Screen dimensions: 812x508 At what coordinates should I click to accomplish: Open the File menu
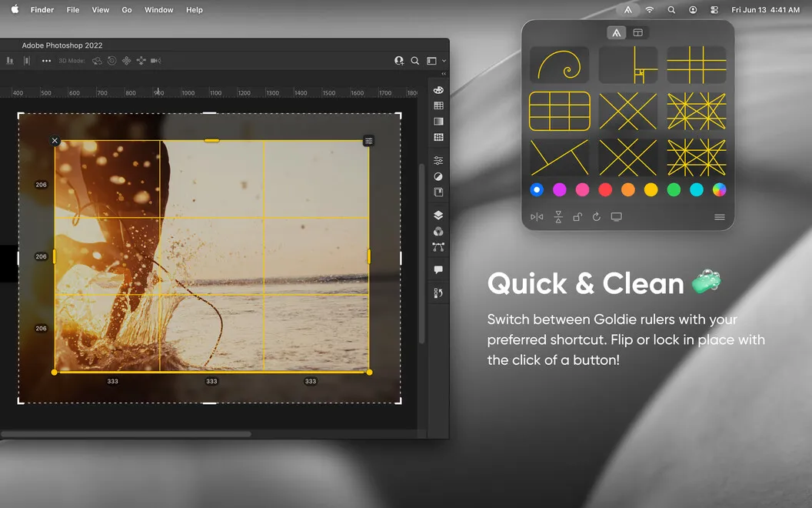click(x=73, y=10)
